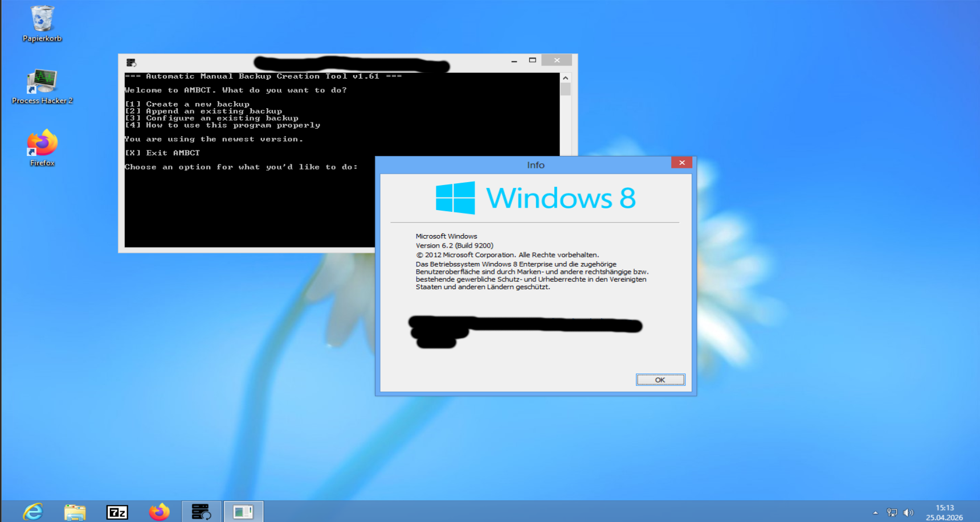Viewport: 980px width, 522px height.
Task: Click the volume speaker tray icon
Action: [x=908, y=513]
